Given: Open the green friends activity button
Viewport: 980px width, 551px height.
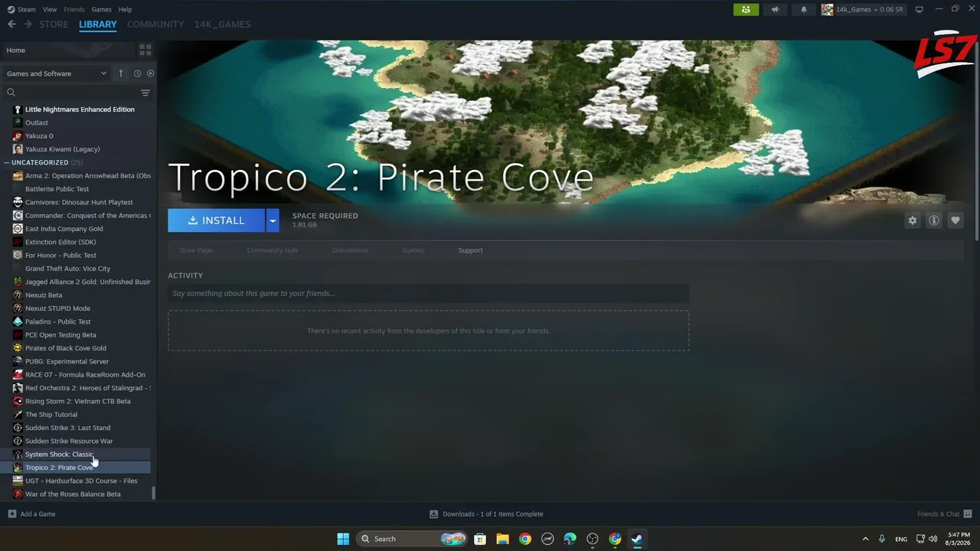Looking at the screenshot, I should (746, 9).
